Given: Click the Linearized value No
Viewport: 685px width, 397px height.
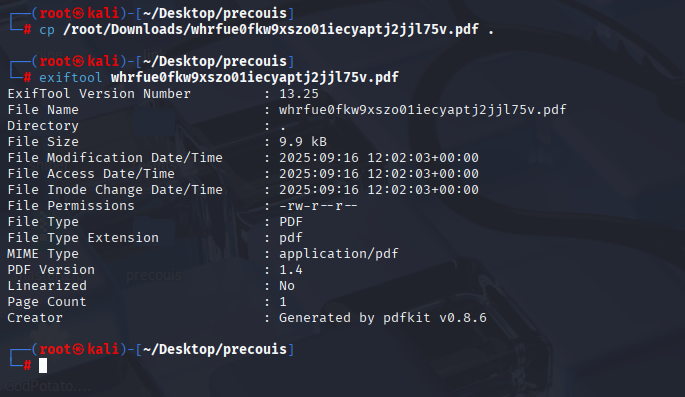Looking at the screenshot, I should tap(287, 286).
